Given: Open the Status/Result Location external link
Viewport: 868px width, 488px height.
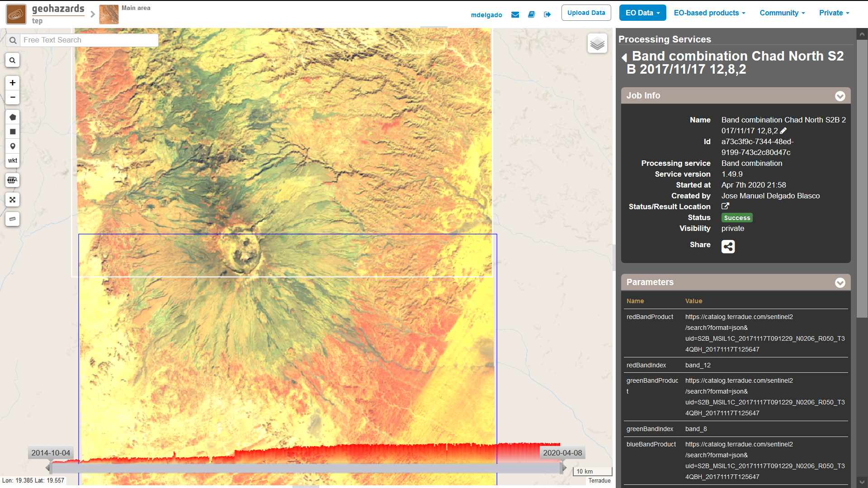Looking at the screenshot, I should tap(725, 206).
